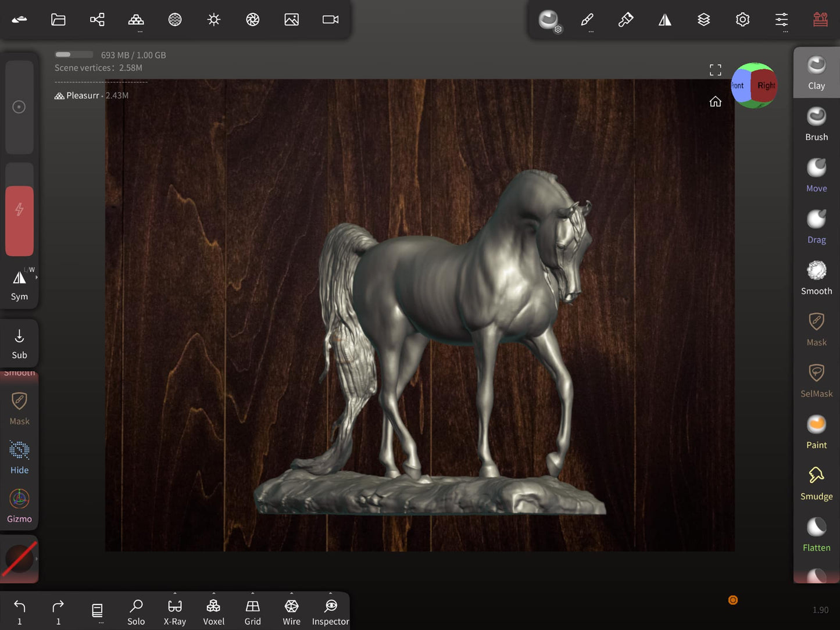Open the Material sphere menu

coord(175,20)
